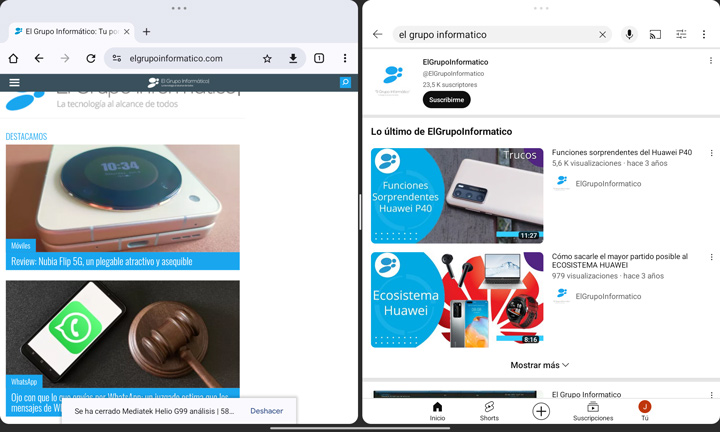This screenshot has height=432, width=720.
Task: Tap the WhatsApp category label
Action: pos(24,382)
